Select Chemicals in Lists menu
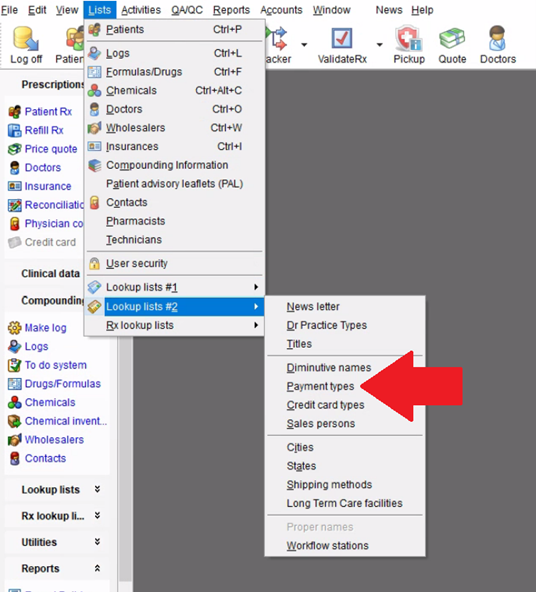 coord(174,91)
